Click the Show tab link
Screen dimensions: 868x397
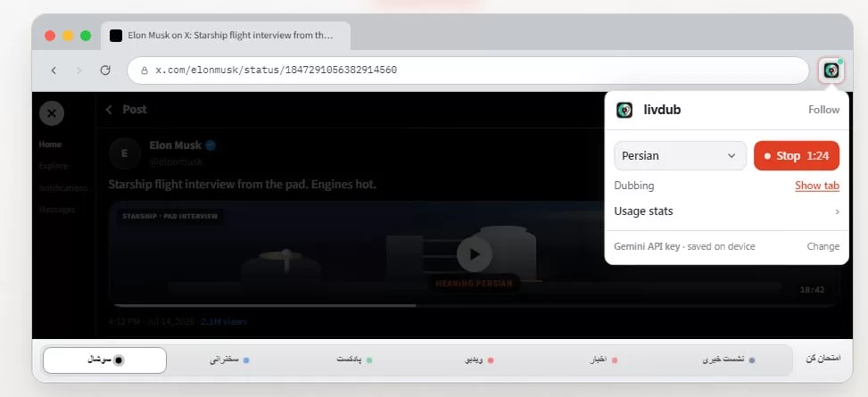coord(817,186)
